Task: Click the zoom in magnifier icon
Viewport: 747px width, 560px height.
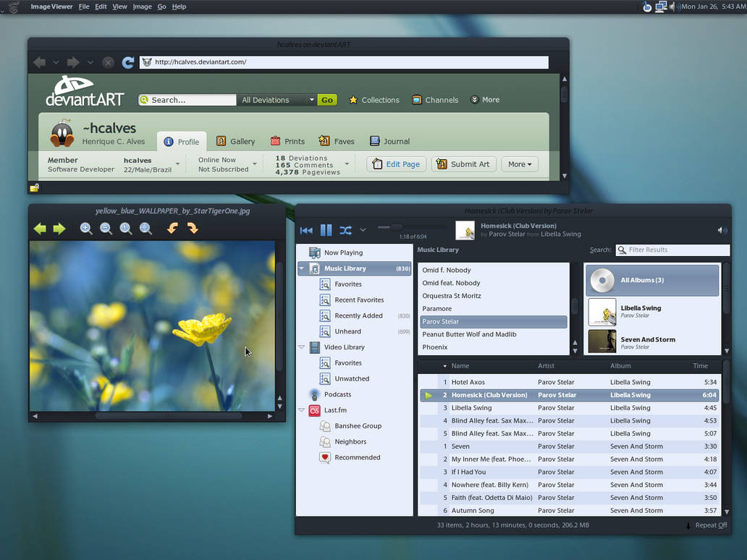Action: pyautogui.click(x=86, y=229)
